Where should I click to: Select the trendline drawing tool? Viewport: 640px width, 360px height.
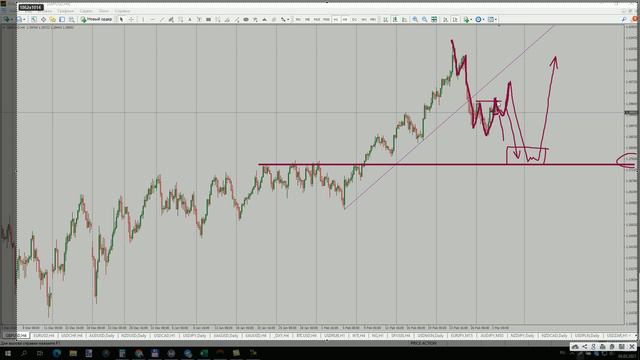162,19
